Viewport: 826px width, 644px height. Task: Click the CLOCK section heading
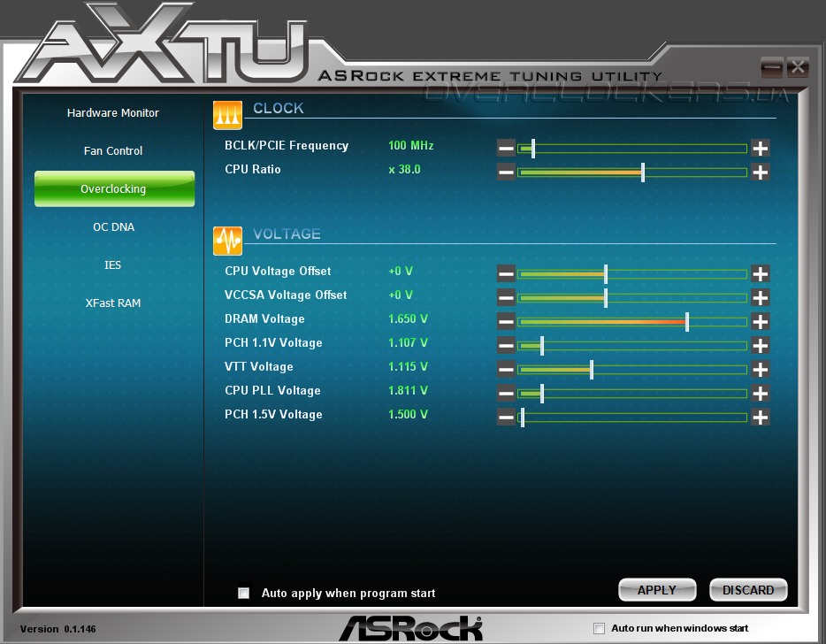click(279, 109)
